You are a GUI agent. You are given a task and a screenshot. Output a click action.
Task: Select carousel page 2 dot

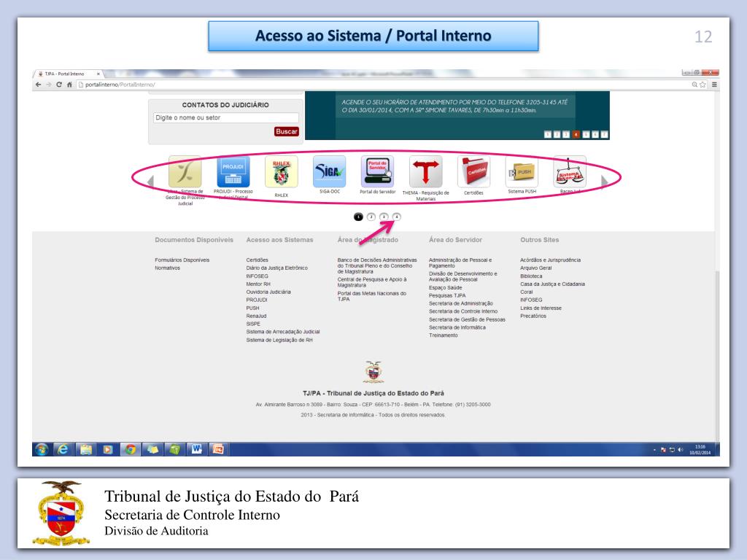[x=371, y=217]
